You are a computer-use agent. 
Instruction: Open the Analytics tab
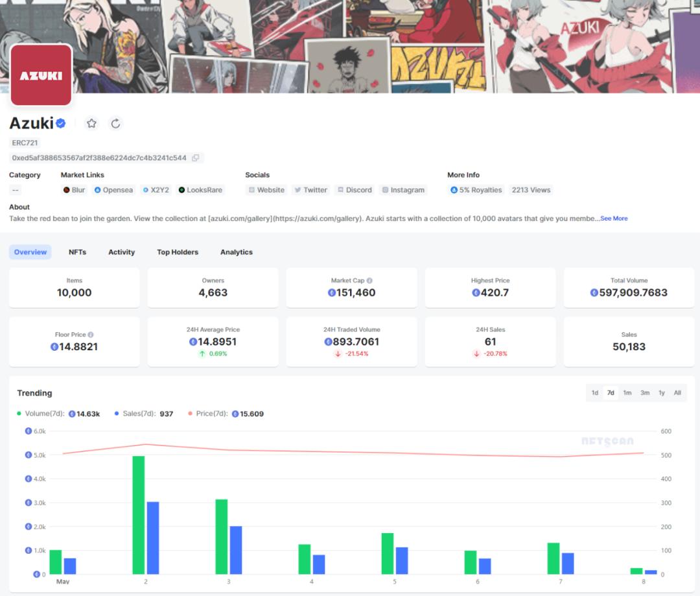(x=237, y=252)
